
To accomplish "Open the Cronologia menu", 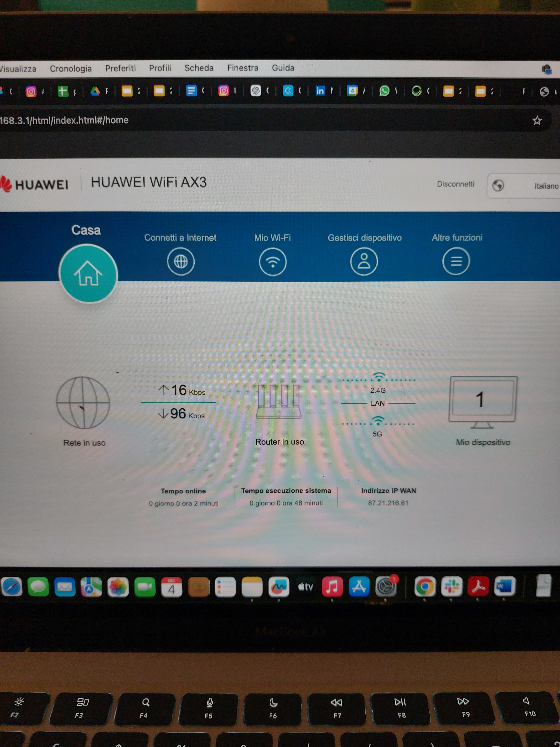I will point(71,68).
